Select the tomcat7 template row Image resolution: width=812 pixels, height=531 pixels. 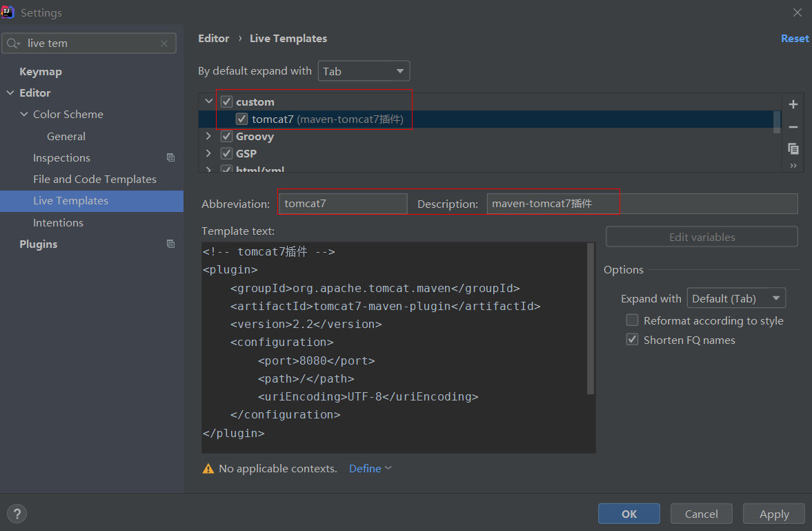(x=489, y=119)
